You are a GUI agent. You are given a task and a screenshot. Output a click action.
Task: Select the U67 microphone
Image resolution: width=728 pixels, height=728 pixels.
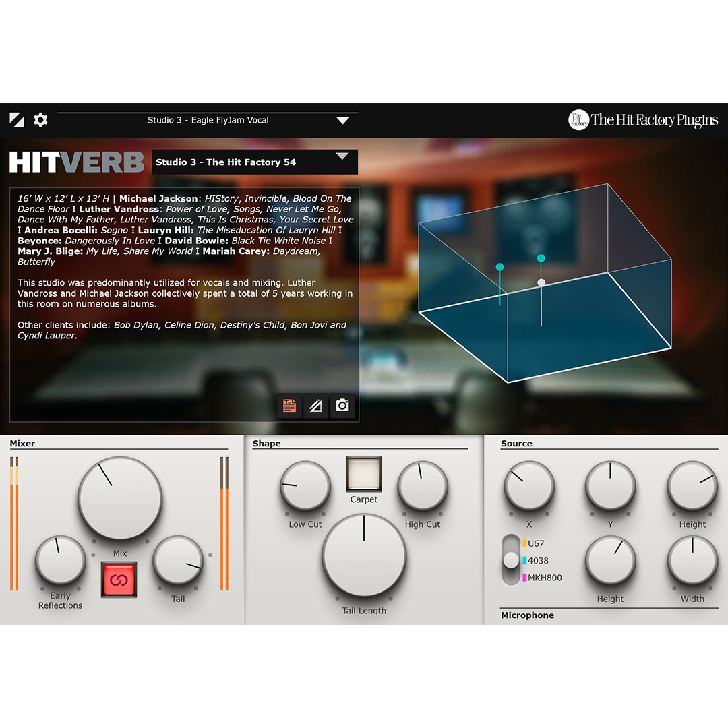(536, 543)
